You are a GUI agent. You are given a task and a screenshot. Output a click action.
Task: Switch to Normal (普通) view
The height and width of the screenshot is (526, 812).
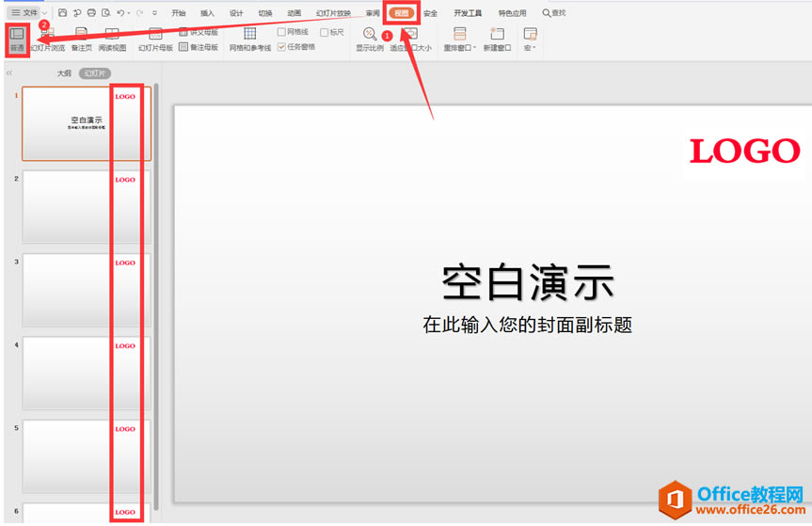pyautogui.click(x=17, y=39)
